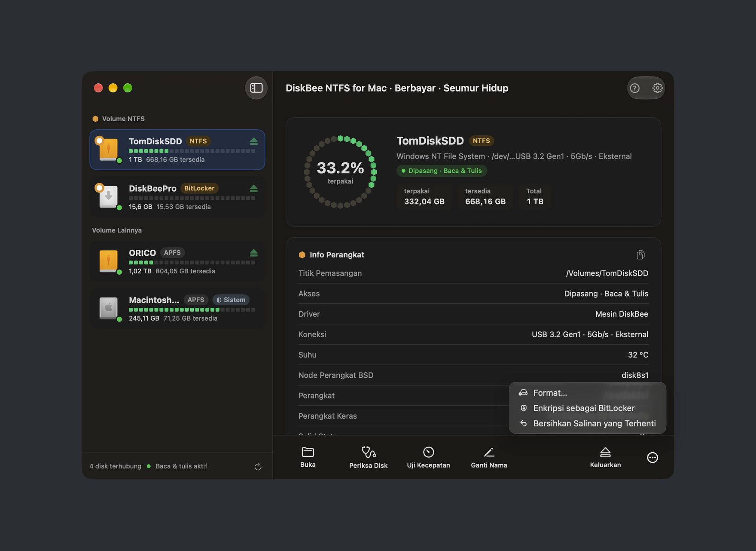
Task: Eject DiskBeePro volume in sidebar
Action: pyautogui.click(x=253, y=189)
